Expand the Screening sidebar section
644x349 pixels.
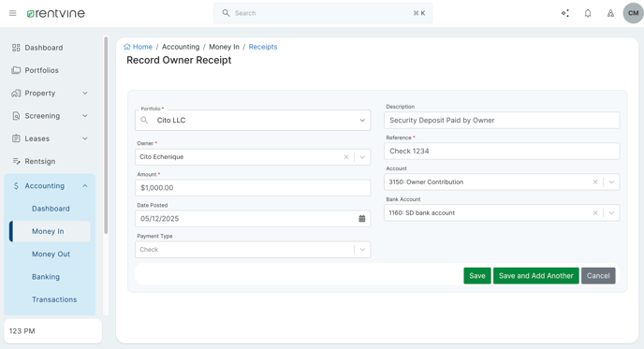[x=85, y=116]
